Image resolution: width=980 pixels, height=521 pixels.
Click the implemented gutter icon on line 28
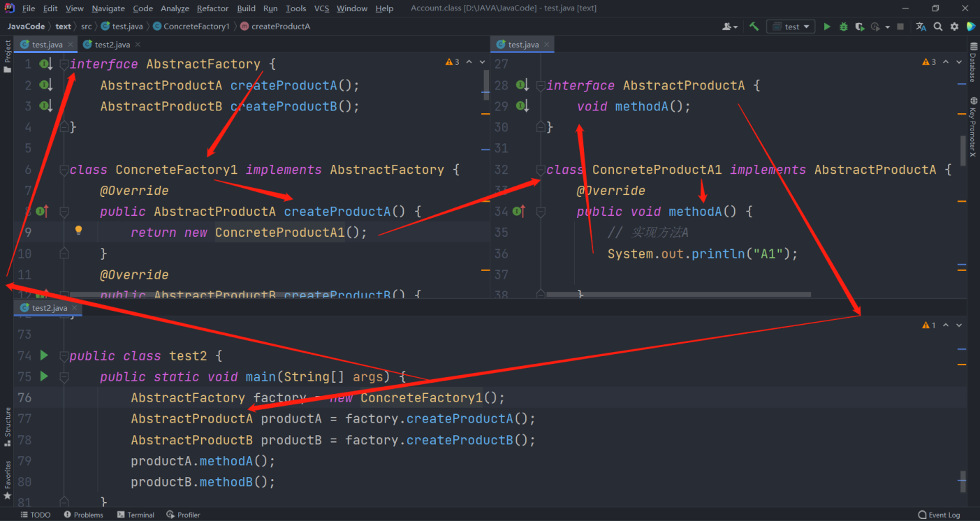click(522, 85)
